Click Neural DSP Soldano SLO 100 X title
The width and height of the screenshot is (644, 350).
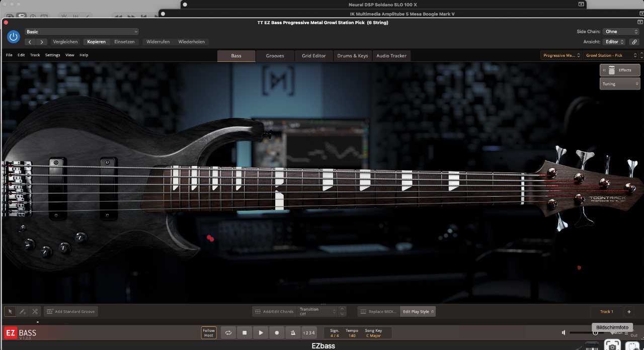click(x=383, y=5)
